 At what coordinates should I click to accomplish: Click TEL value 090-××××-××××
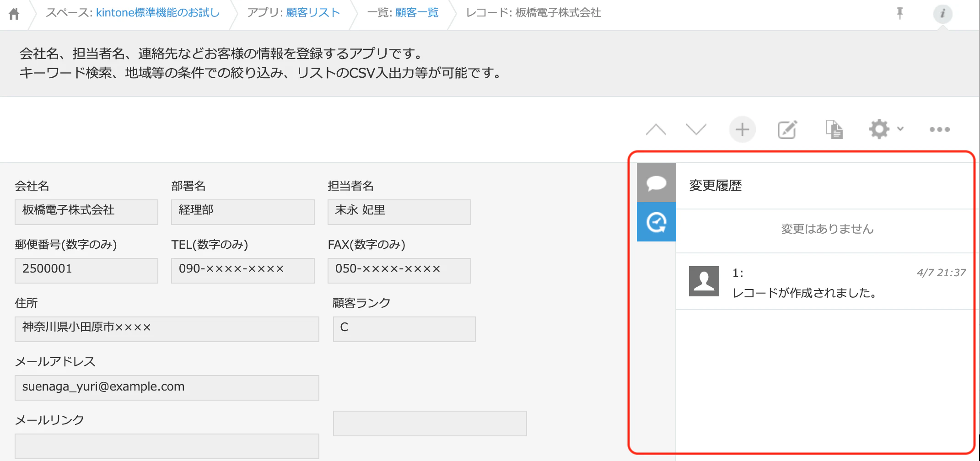[x=243, y=271]
